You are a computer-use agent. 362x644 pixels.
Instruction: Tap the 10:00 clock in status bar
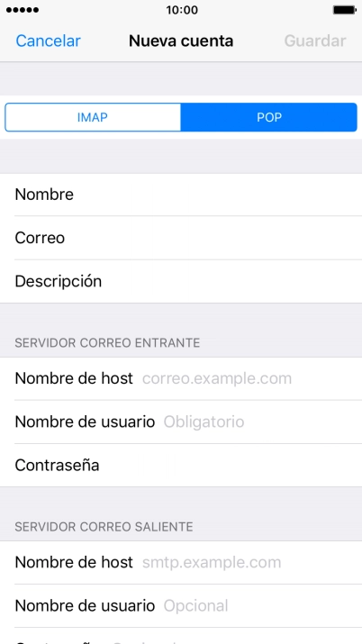[x=182, y=10]
